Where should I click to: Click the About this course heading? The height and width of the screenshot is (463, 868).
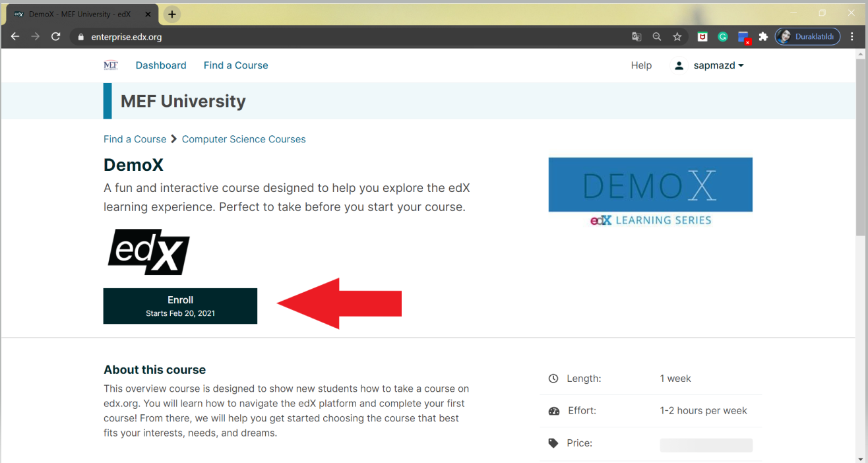155,370
